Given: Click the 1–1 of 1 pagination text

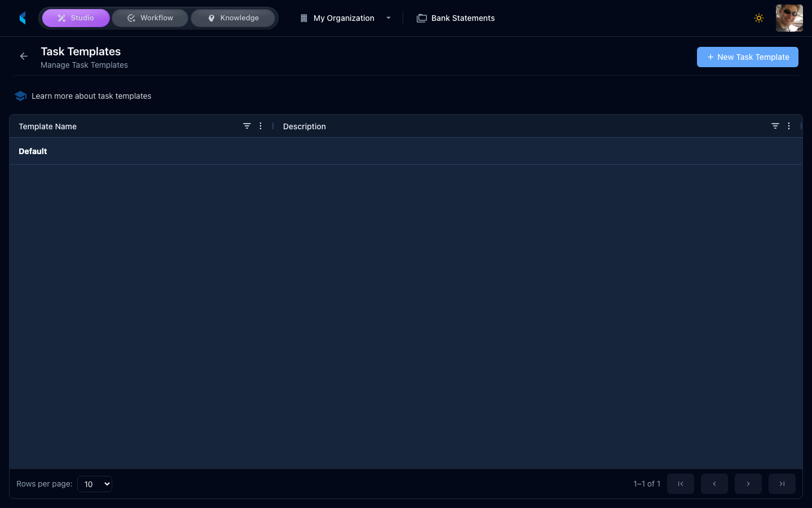Looking at the screenshot, I should tap(647, 484).
